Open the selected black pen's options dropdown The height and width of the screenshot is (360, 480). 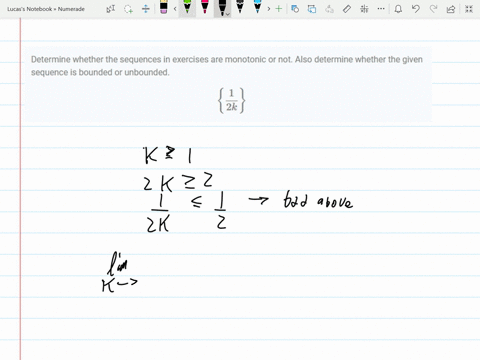click(228, 14)
